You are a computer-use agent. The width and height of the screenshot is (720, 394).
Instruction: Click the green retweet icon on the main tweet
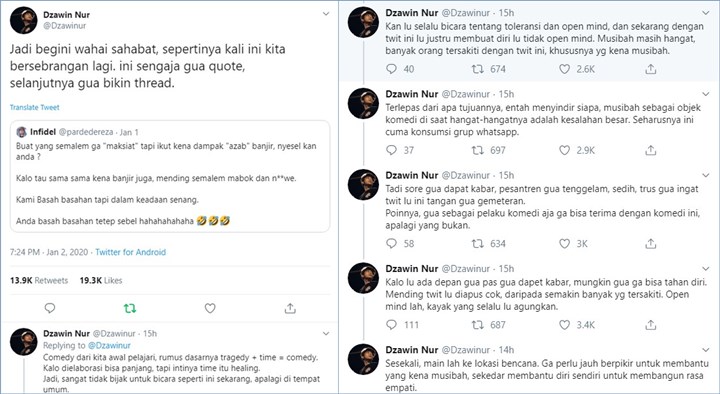[x=130, y=308]
